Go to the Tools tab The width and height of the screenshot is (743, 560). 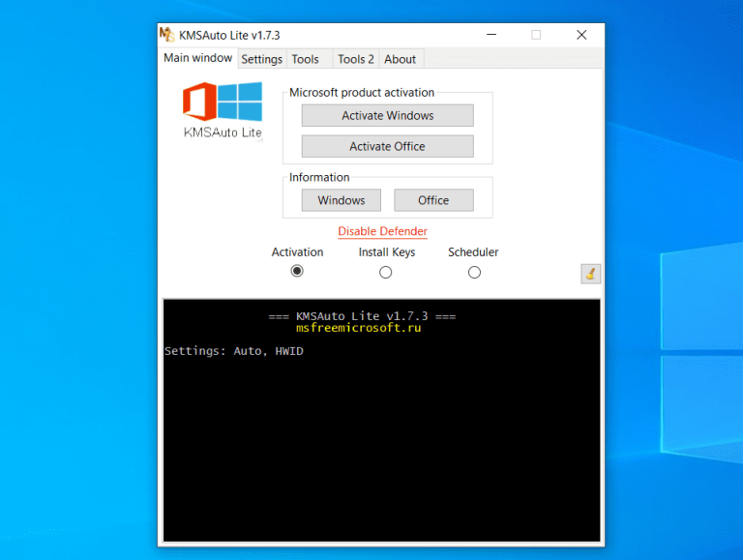[x=306, y=59]
